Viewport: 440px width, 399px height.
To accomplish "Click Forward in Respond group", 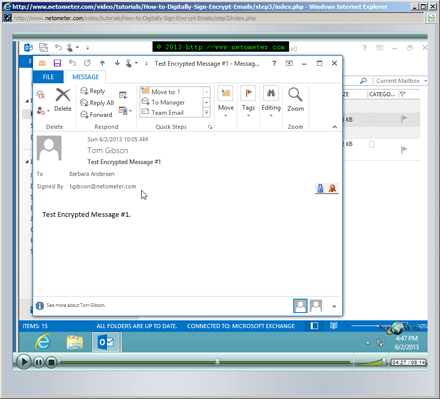I will tap(96, 115).
